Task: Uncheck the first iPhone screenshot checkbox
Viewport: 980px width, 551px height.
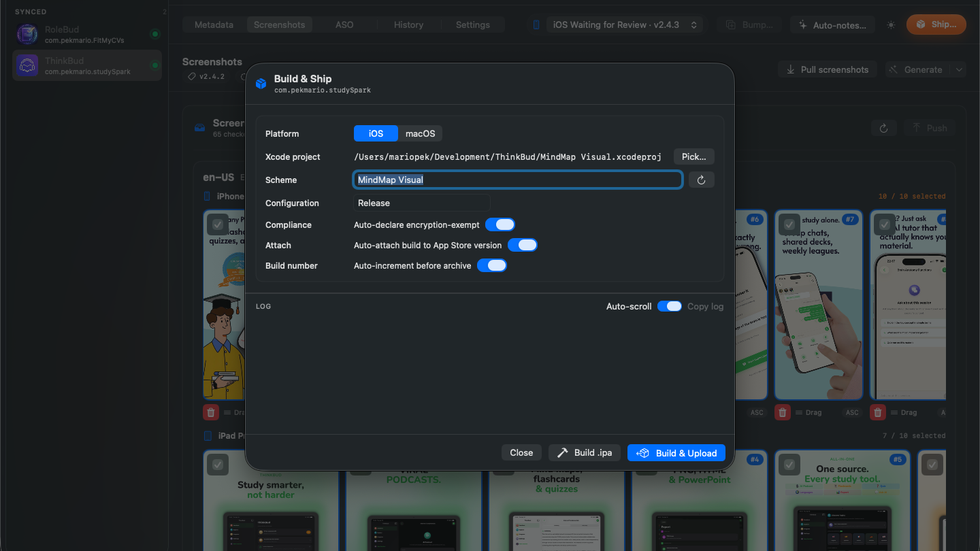Action: 218,224
